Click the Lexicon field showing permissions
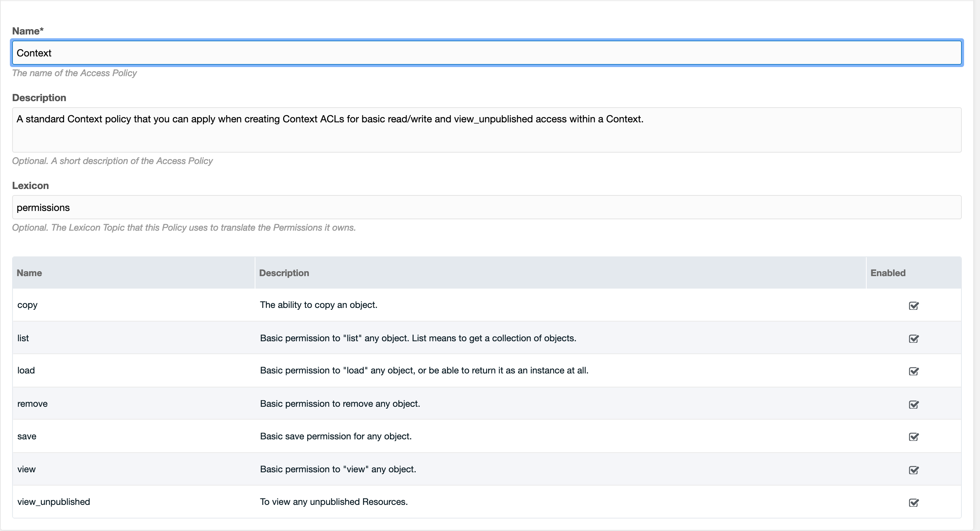The width and height of the screenshot is (980, 531). click(x=486, y=208)
